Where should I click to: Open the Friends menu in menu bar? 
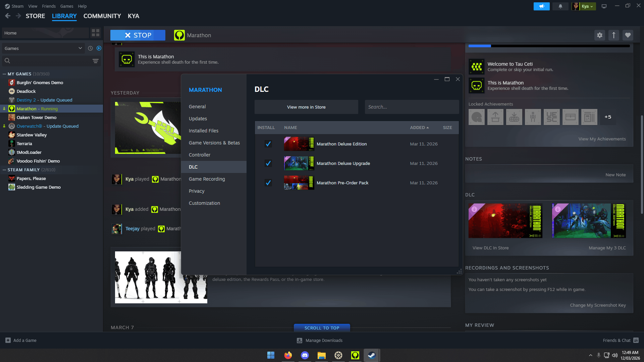(49, 6)
